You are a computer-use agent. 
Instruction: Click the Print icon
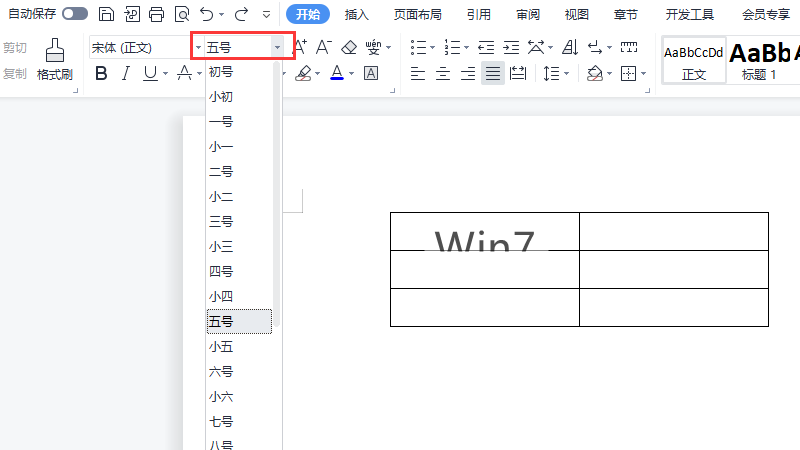tap(156, 14)
